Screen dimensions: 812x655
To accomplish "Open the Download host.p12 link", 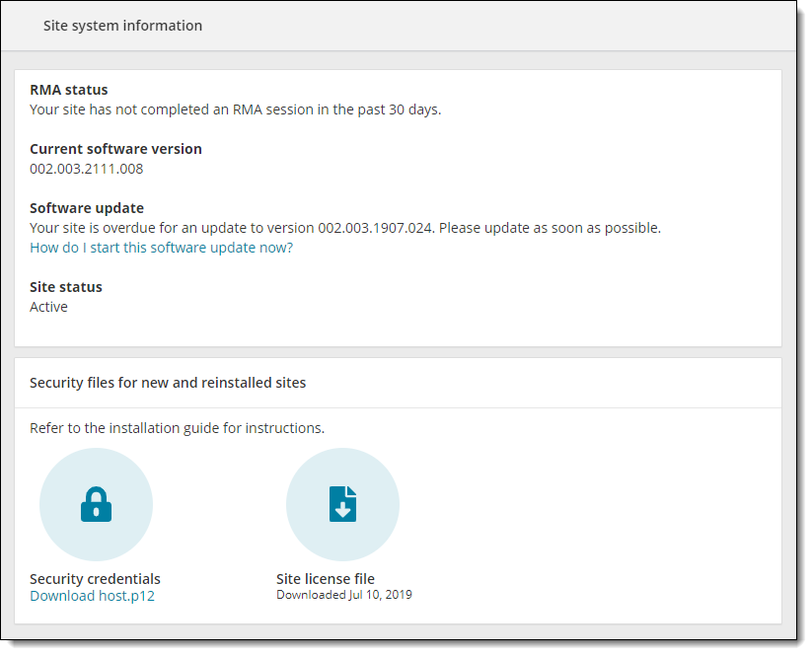I will coord(92,596).
